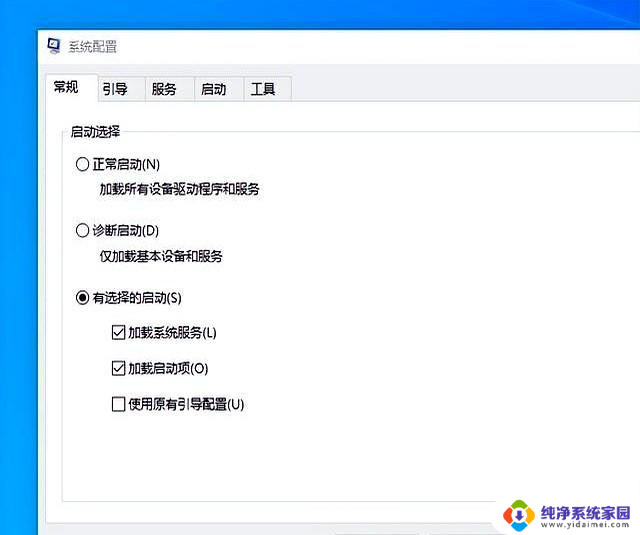Enable 使用原有引导配置(U) checkbox

pos(118,404)
